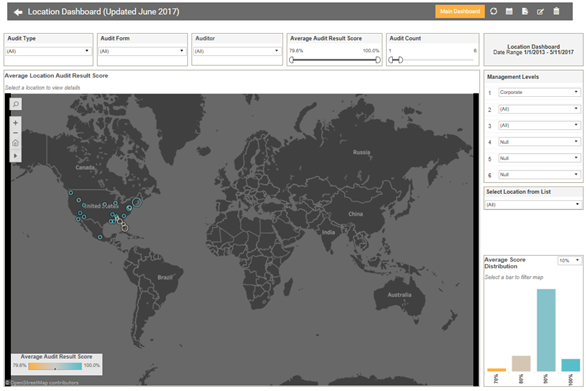Click the trash delete icon
The height and width of the screenshot is (391, 586).
[x=556, y=11]
